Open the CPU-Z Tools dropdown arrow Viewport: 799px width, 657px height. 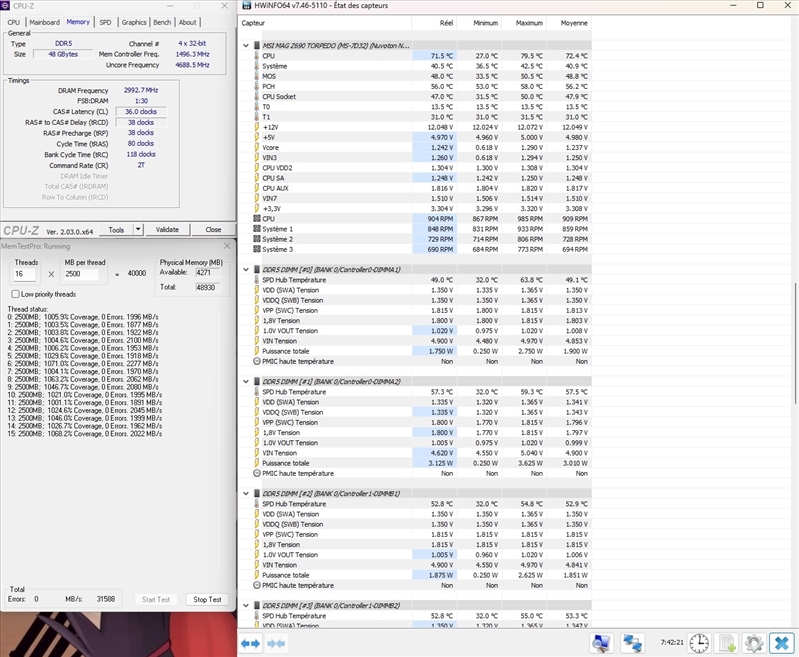(138, 230)
